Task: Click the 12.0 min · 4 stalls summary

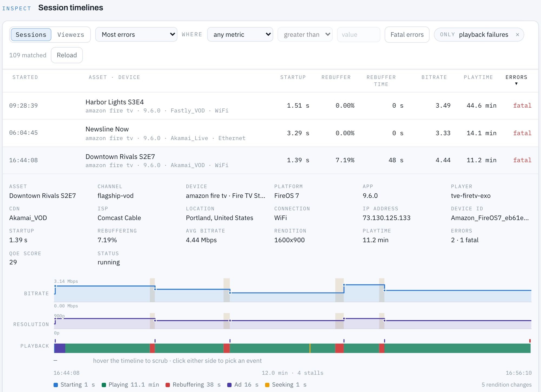Action: (292, 373)
